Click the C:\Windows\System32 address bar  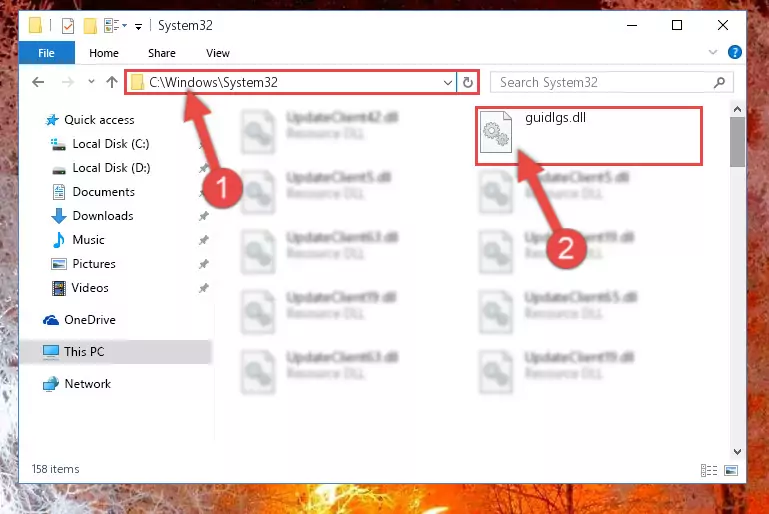tap(289, 82)
